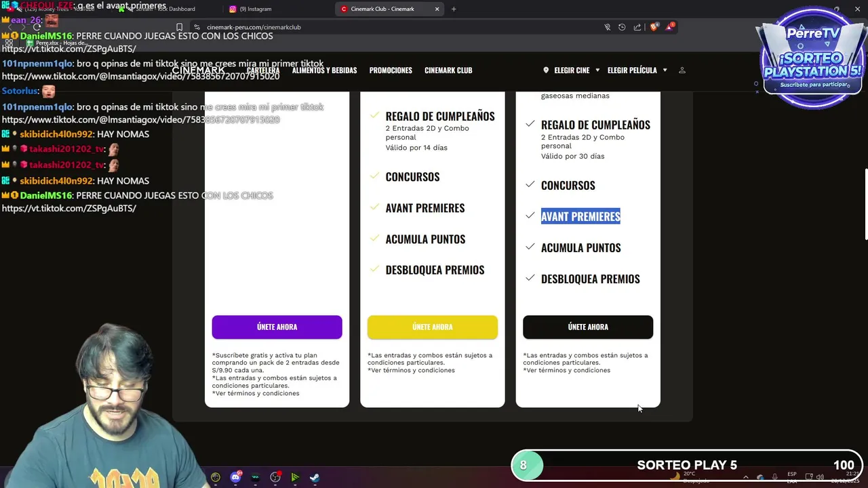Click the yellow round taskbar icon

(x=216, y=477)
